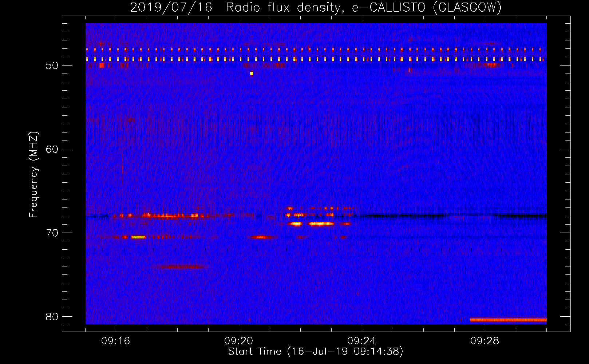Click the plot title "2019/07/16 Radio flux density, e-CALLISTO (GLASGOW)"

[x=316, y=8]
